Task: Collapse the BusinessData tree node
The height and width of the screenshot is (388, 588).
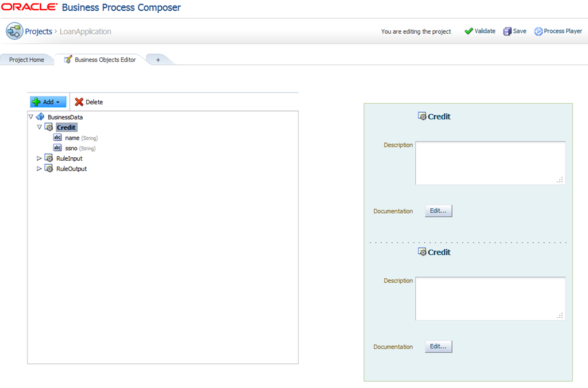Action: click(x=30, y=117)
